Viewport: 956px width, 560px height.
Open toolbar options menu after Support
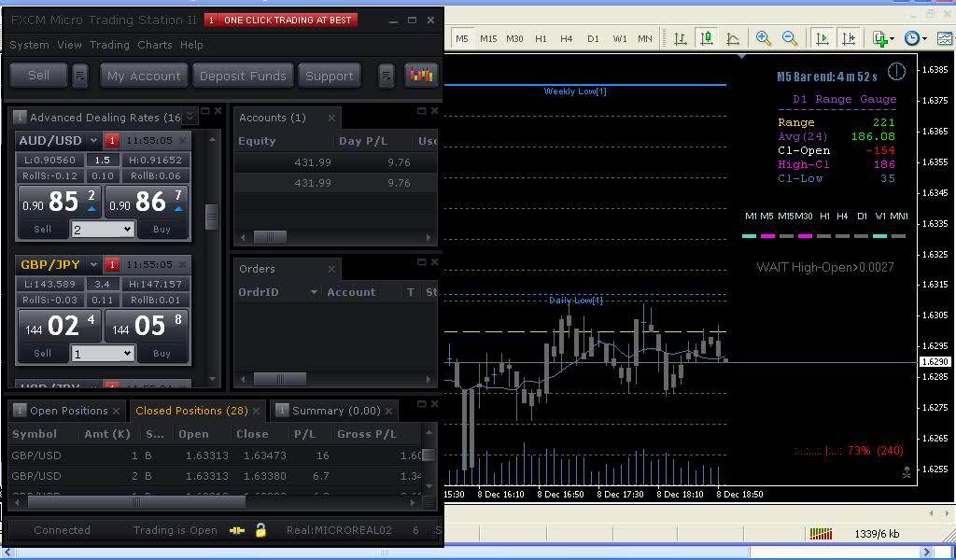386,76
